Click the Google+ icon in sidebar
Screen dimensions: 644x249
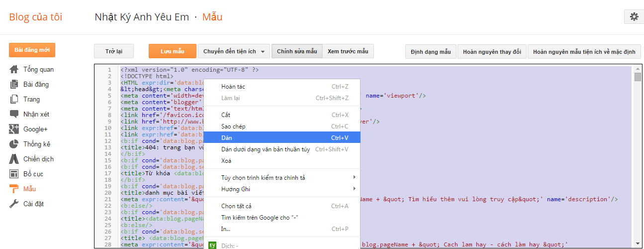tap(14, 129)
